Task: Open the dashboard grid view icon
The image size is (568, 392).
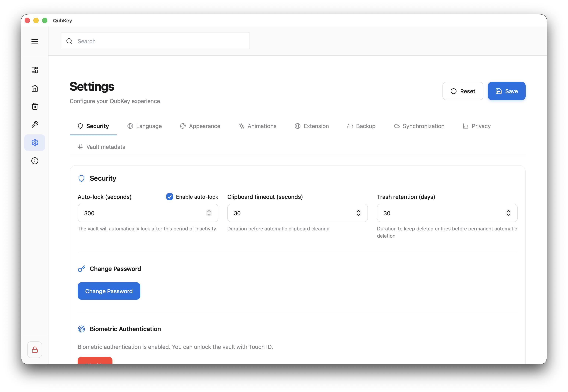Action: (x=35, y=70)
